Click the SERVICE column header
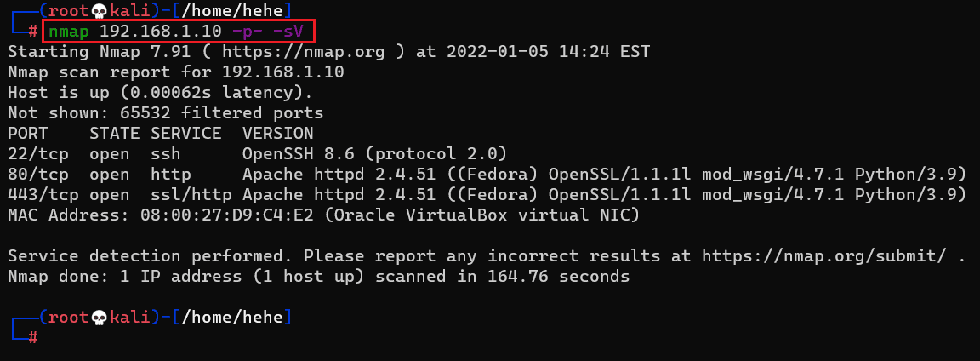The image size is (980, 361). [x=185, y=134]
